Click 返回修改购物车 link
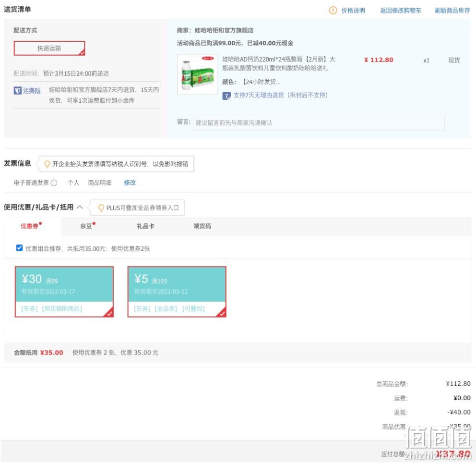476x464 pixels. pos(401,11)
